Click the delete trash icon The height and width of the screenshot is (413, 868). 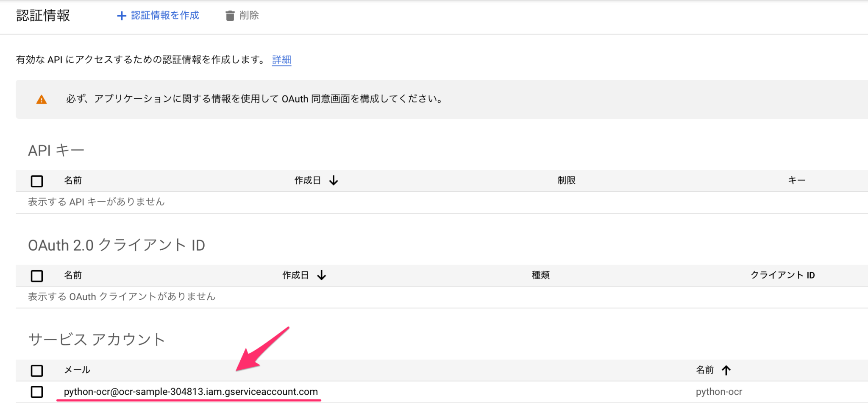click(x=230, y=15)
